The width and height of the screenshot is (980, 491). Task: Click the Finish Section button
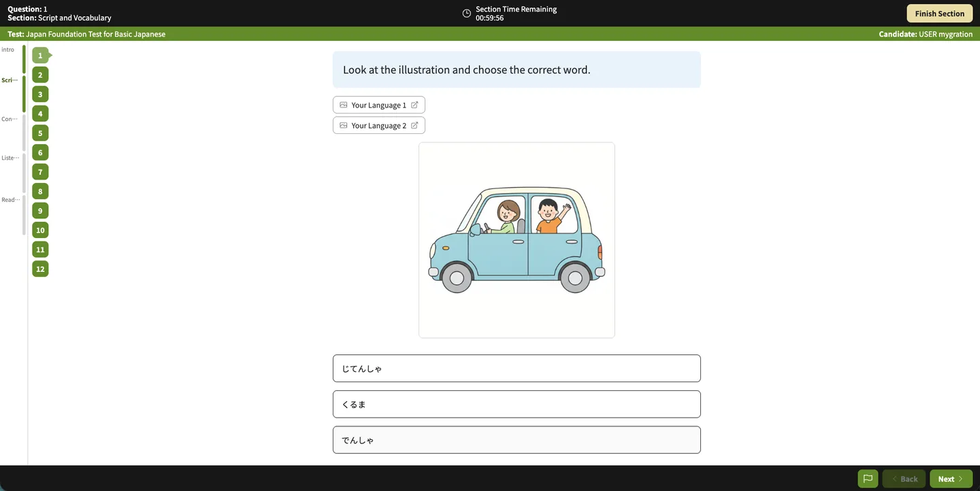[x=939, y=14]
